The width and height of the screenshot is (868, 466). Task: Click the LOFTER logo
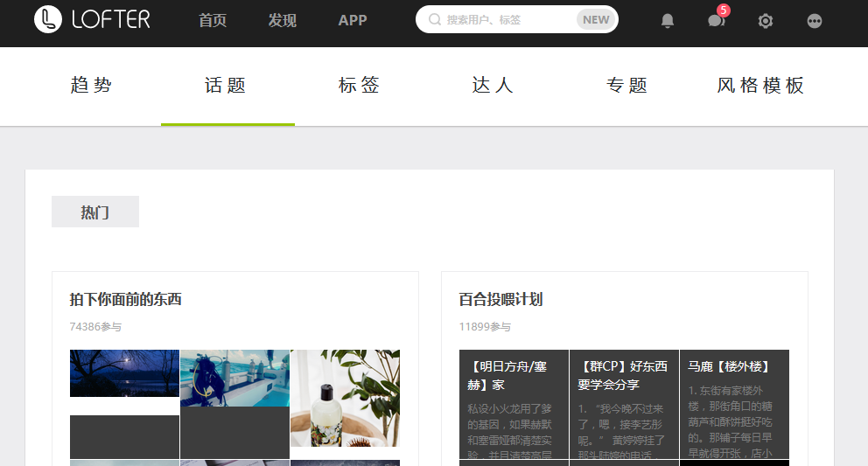point(92,19)
